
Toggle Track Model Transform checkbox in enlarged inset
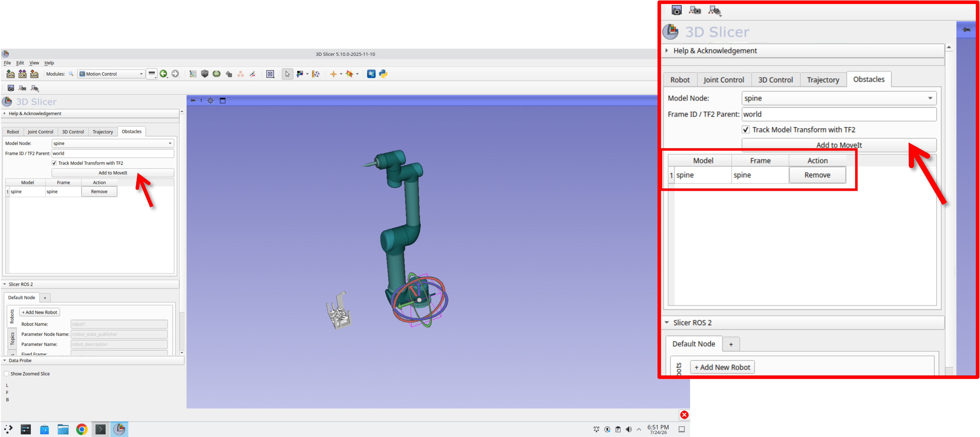click(x=746, y=130)
